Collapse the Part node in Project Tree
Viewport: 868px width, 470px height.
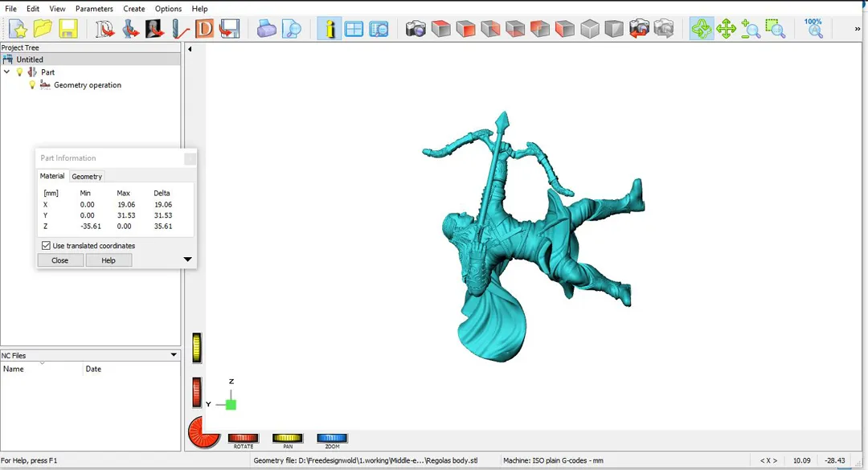pyautogui.click(x=6, y=72)
